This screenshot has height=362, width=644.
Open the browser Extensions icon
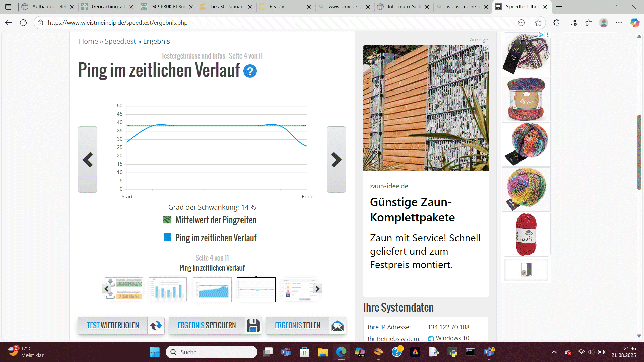[x=557, y=23]
